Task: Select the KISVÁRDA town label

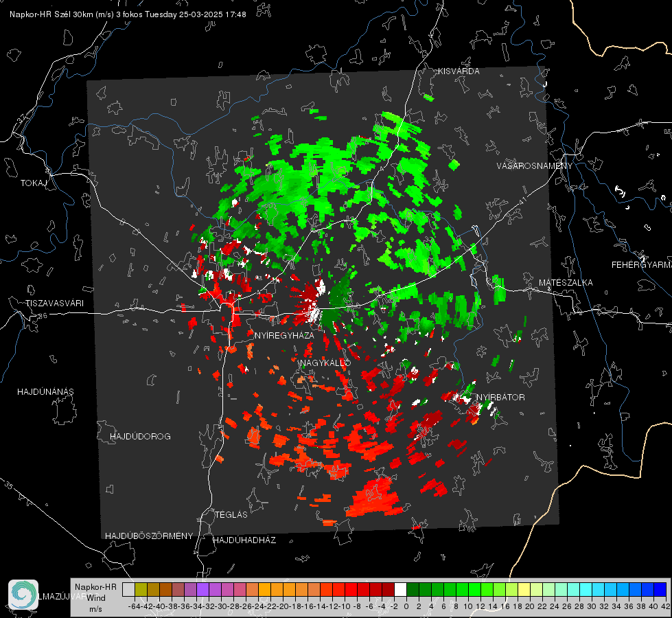Action: [459, 71]
